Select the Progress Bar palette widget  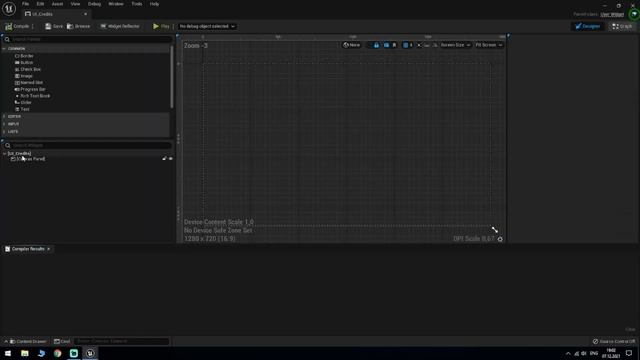[30, 89]
